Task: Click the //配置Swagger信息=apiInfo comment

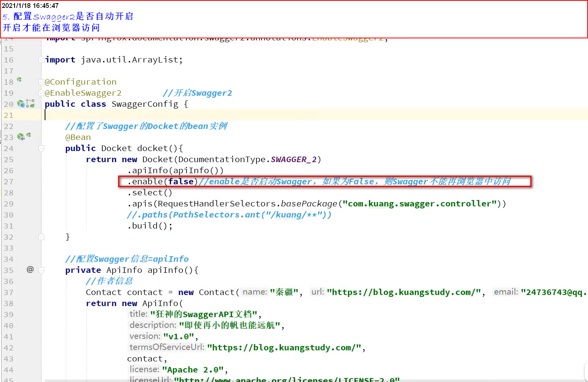Action: pos(127,259)
